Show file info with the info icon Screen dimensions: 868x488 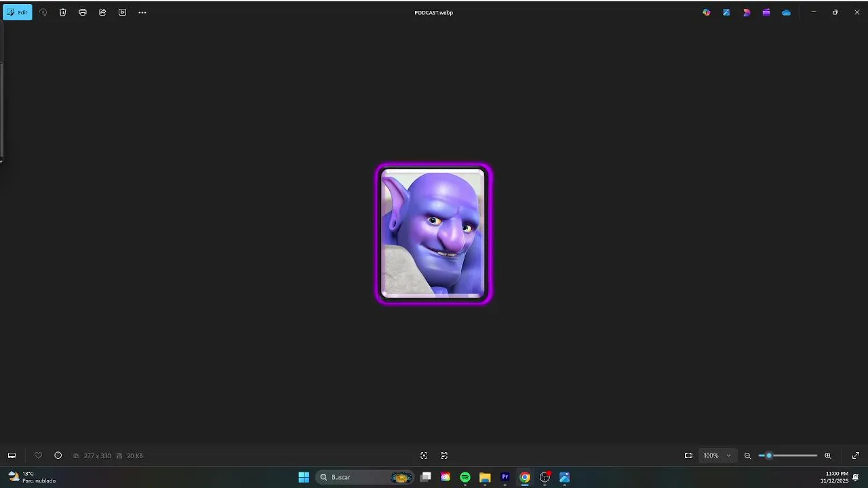pyautogui.click(x=58, y=455)
